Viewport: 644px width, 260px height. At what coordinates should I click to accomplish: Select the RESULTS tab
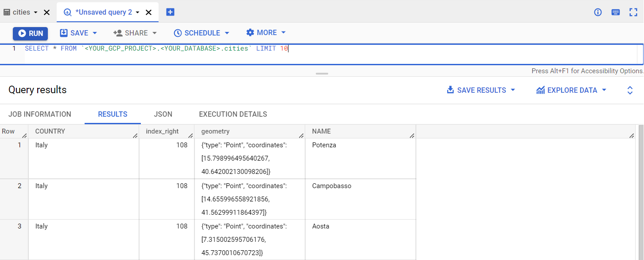113,114
